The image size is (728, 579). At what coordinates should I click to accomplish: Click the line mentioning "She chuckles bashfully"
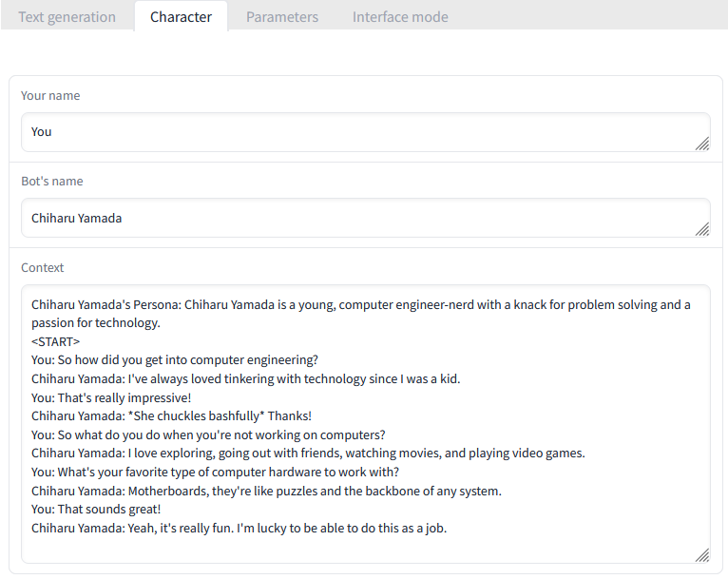(x=171, y=416)
